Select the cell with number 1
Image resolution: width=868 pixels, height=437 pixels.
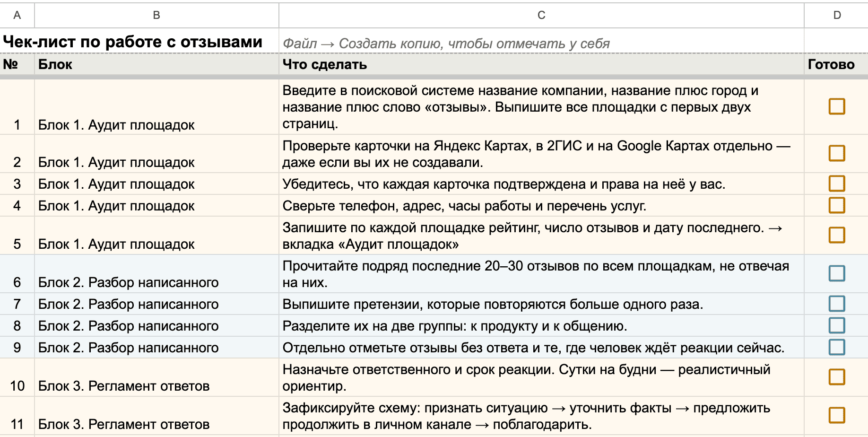point(17,107)
